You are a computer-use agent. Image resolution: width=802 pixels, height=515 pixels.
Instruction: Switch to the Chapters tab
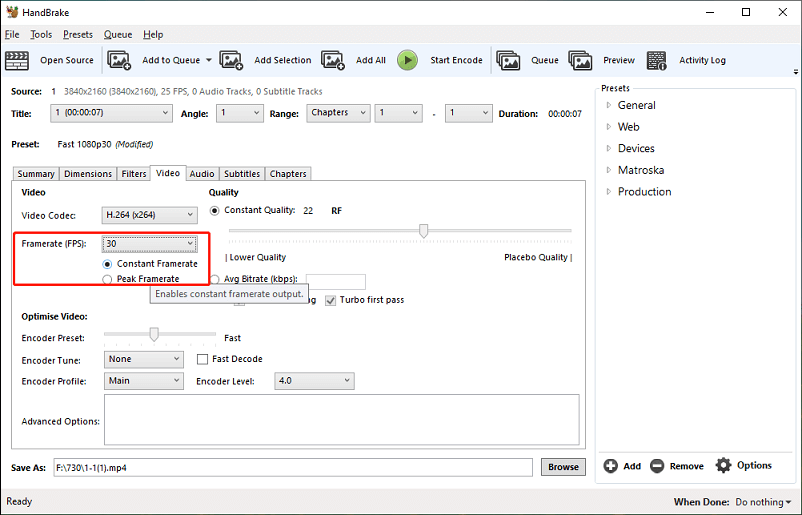pos(288,174)
